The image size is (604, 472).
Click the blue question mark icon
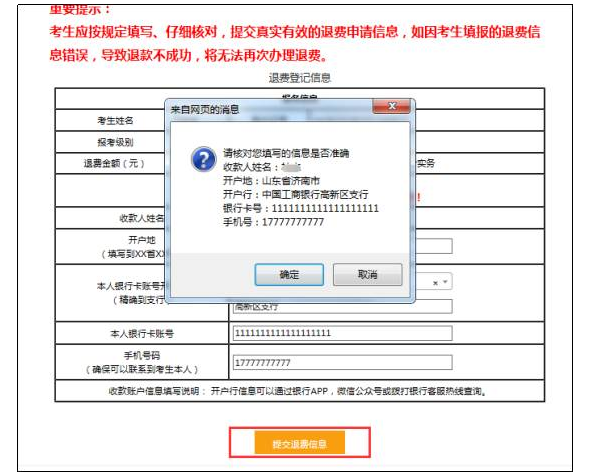[203, 160]
